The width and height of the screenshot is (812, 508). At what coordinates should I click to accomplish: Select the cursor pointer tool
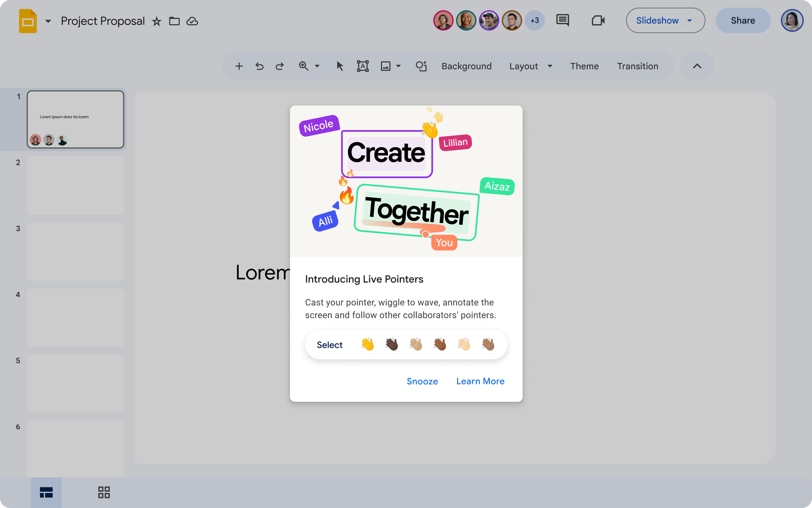coord(340,66)
